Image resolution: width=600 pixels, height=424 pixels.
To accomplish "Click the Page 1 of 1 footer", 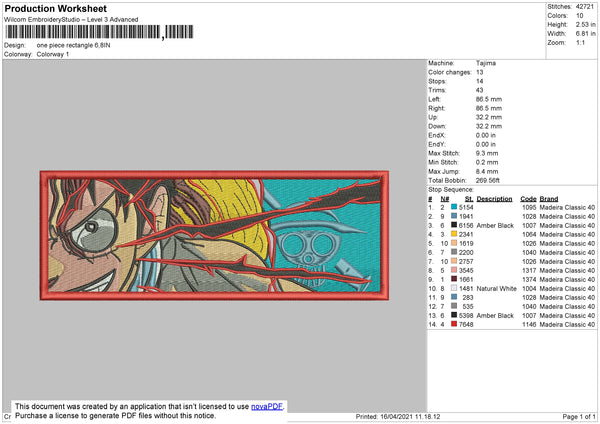I will pos(579,416).
